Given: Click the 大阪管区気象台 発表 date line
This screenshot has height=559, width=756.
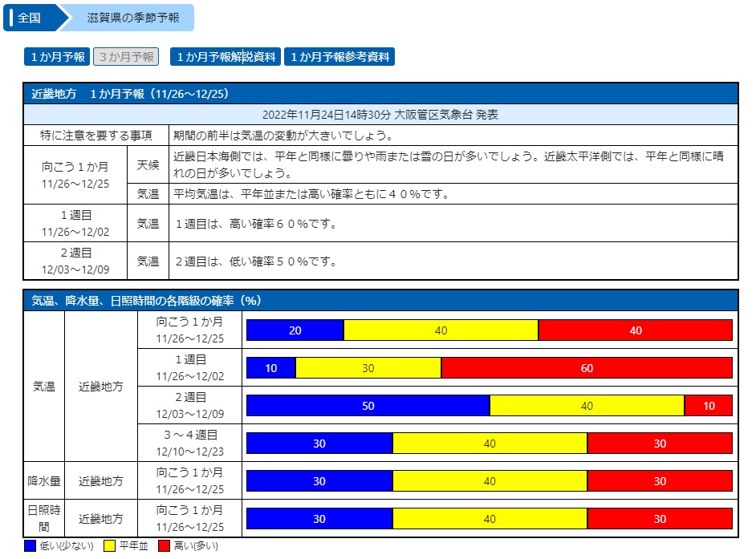Looking at the screenshot, I should (381, 115).
